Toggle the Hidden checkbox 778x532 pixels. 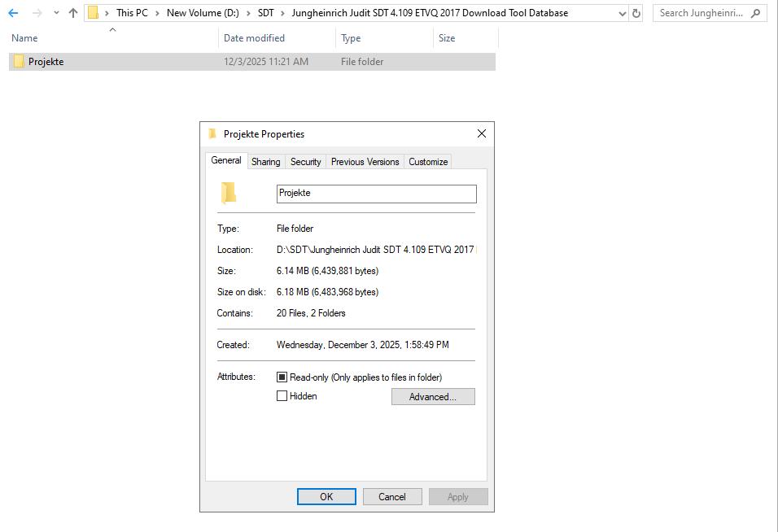click(x=282, y=395)
